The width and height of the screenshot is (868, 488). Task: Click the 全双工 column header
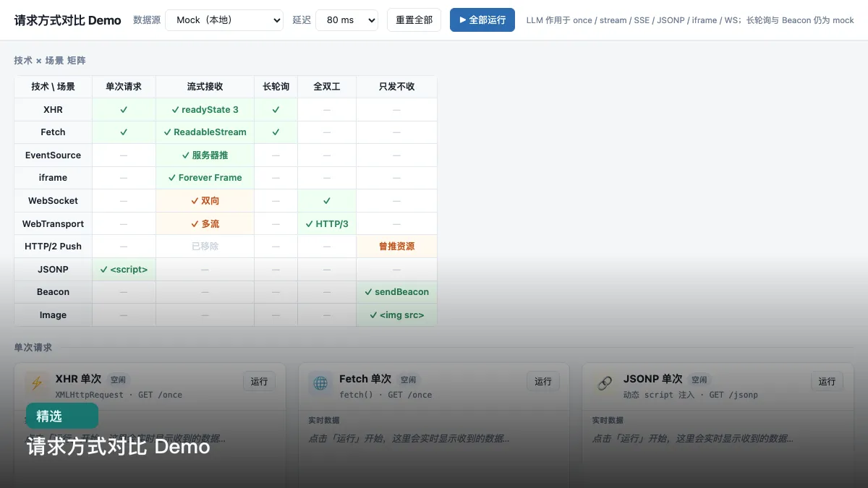327,87
